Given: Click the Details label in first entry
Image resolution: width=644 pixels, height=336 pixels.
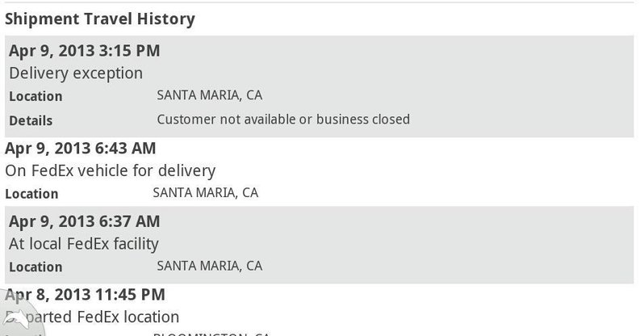Looking at the screenshot, I should click(31, 120).
